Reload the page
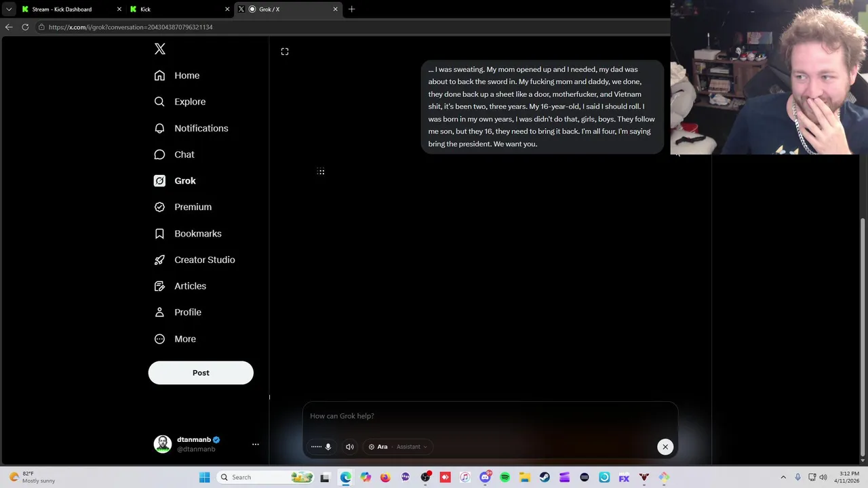Viewport: 868px width, 488px height. pyautogui.click(x=25, y=27)
